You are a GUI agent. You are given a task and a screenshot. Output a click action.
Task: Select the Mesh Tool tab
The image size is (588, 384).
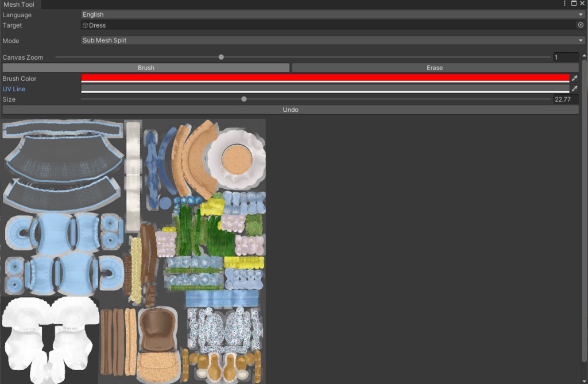point(20,4)
